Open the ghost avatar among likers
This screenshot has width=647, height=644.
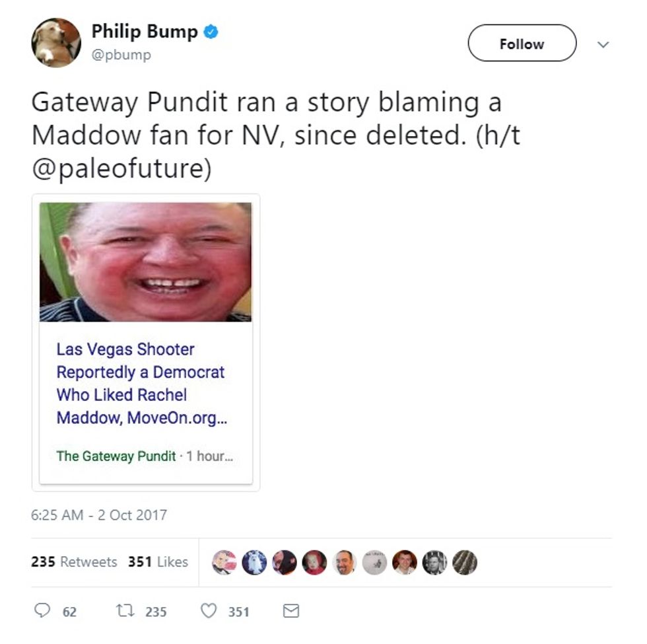[x=254, y=562]
